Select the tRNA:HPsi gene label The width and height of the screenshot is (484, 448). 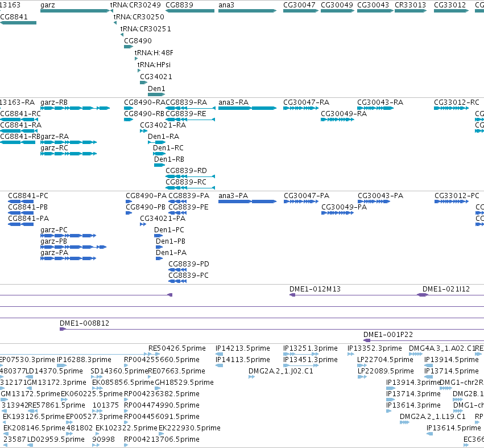pyautogui.click(x=154, y=64)
